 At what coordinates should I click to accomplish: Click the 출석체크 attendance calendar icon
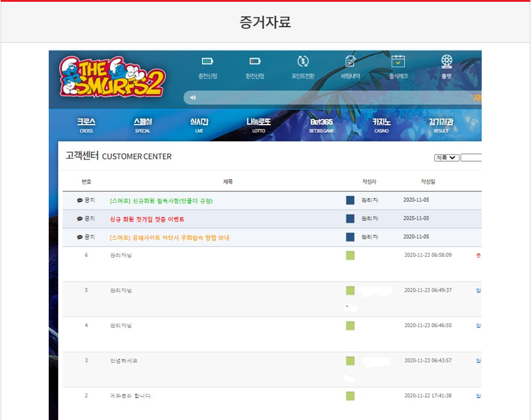(x=398, y=61)
